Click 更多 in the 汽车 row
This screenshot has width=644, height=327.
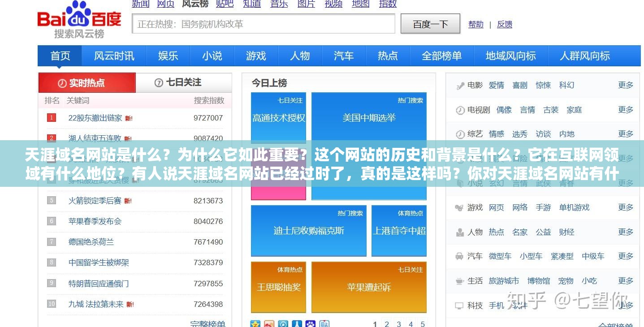(x=626, y=256)
